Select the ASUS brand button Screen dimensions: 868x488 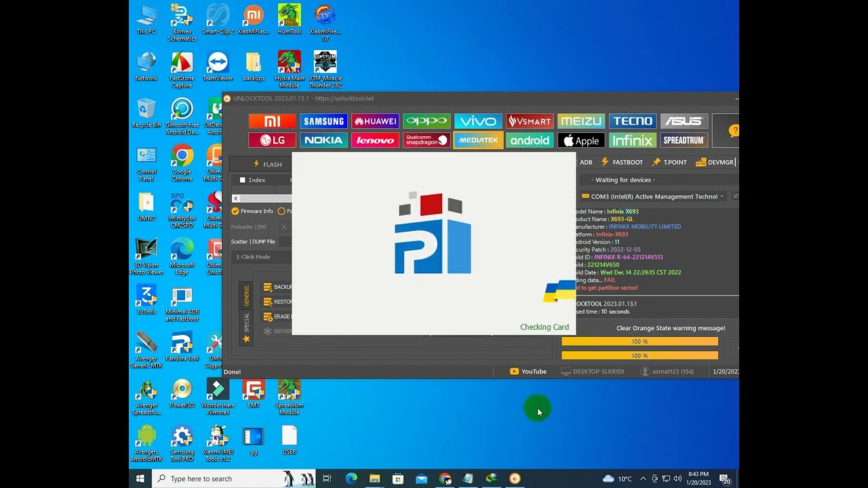click(684, 121)
